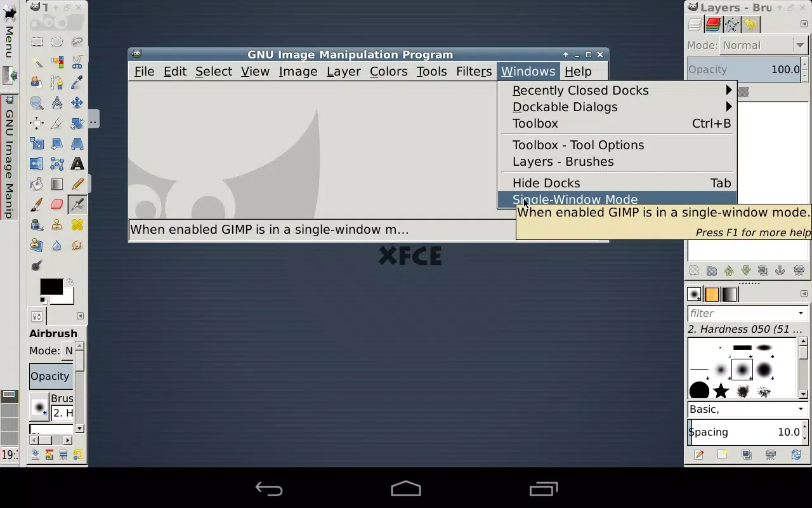Choose the Scissors Select tool
The width and height of the screenshot is (812, 508).
coord(77,62)
